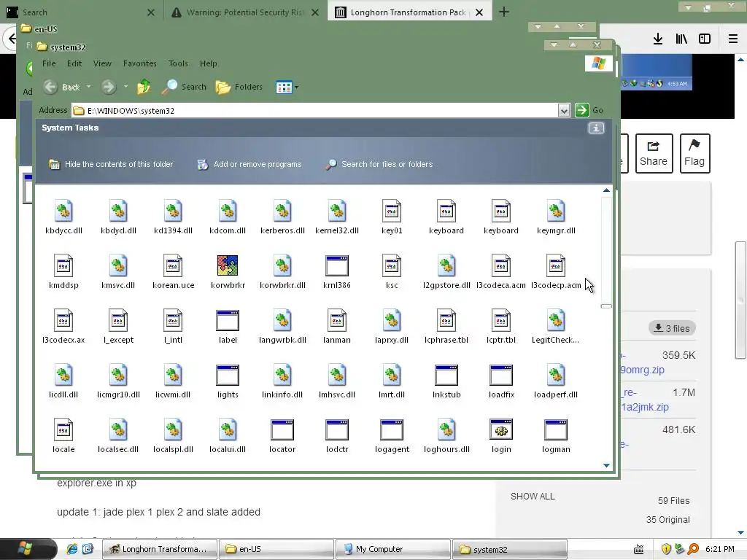
Task: Open the View menu
Action: pos(102,63)
